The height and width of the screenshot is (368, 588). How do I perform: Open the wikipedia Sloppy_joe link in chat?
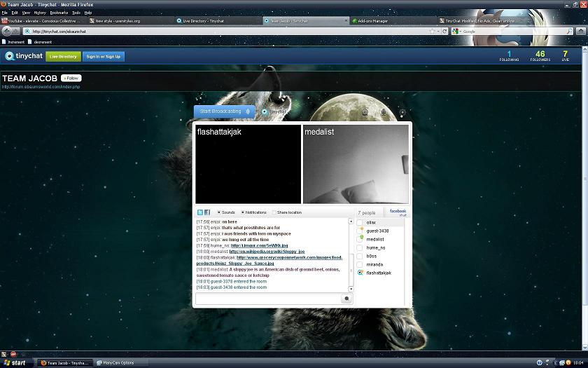point(267,252)
